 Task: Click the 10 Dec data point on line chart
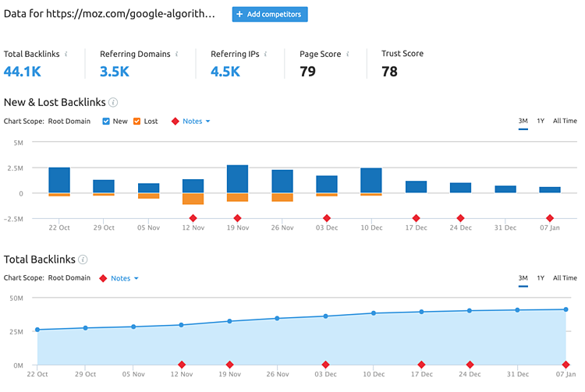tap(374, 313)
